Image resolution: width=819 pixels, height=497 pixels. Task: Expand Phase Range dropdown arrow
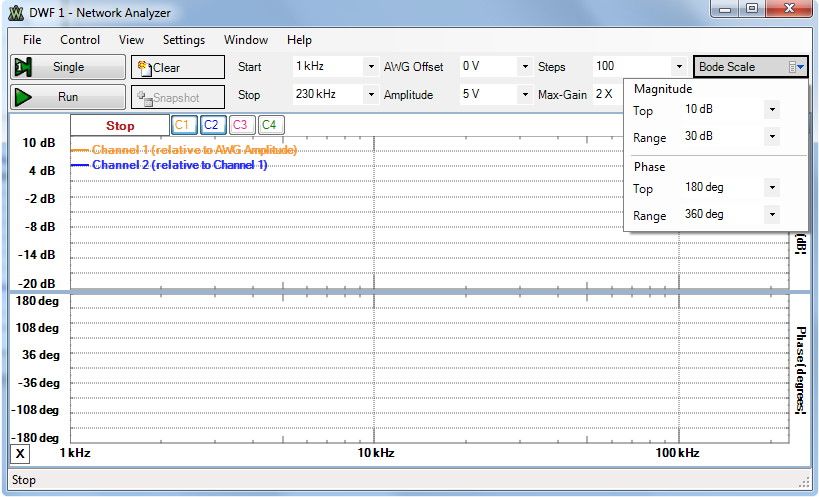pos(772,215)
